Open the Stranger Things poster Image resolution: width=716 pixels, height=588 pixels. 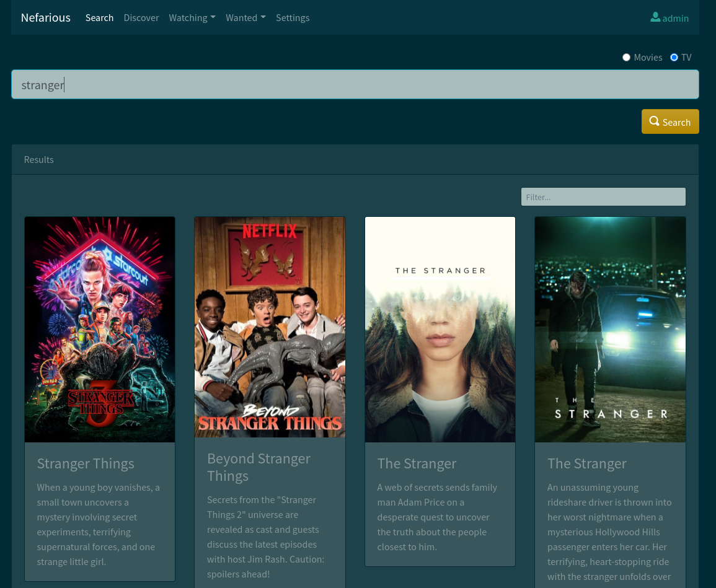point(100,330)
